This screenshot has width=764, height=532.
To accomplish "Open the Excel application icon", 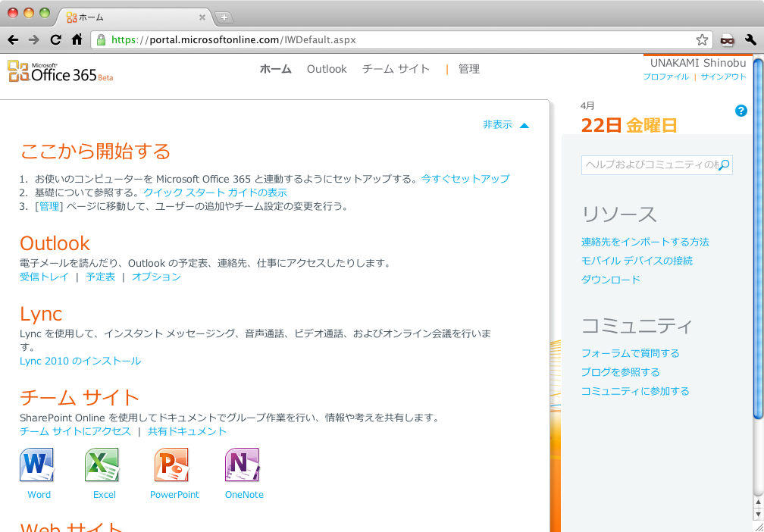I will click(x=102, y=465).
